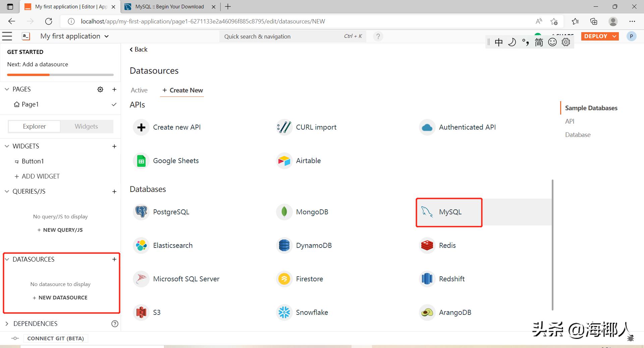Select the MySQL database connector
Image resolution: width=644 pixels, height=348 pixels.
click(450, 212)
